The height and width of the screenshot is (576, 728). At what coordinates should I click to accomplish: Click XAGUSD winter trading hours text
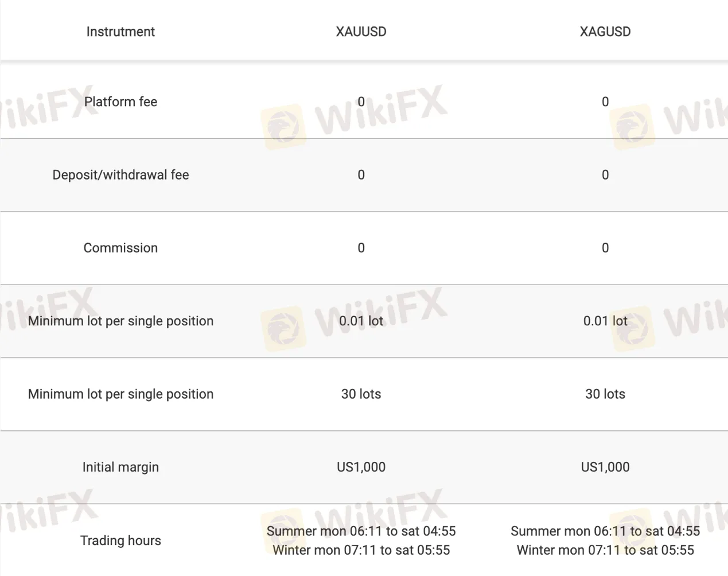(x=605, y=550)
